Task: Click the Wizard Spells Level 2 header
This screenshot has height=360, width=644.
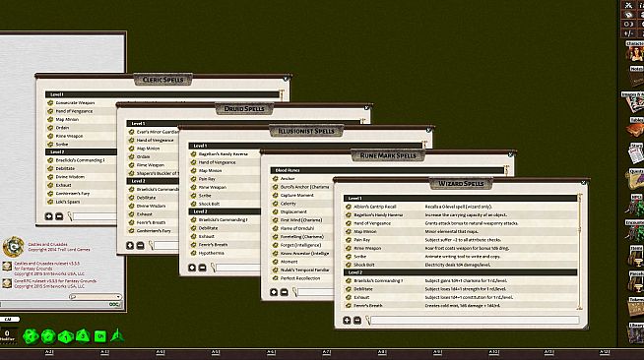Action: [x=460, y=272]
